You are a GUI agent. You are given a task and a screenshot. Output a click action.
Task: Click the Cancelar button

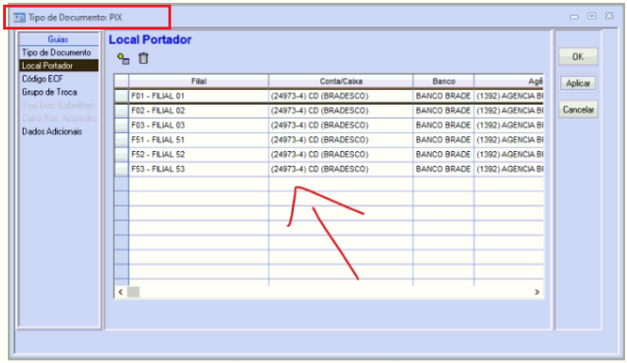point(578,110)
